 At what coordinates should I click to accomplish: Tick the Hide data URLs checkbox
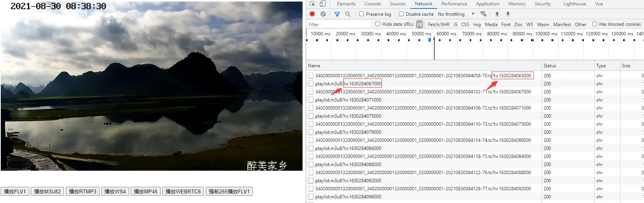pyautogui.click(x=378, y=24)
